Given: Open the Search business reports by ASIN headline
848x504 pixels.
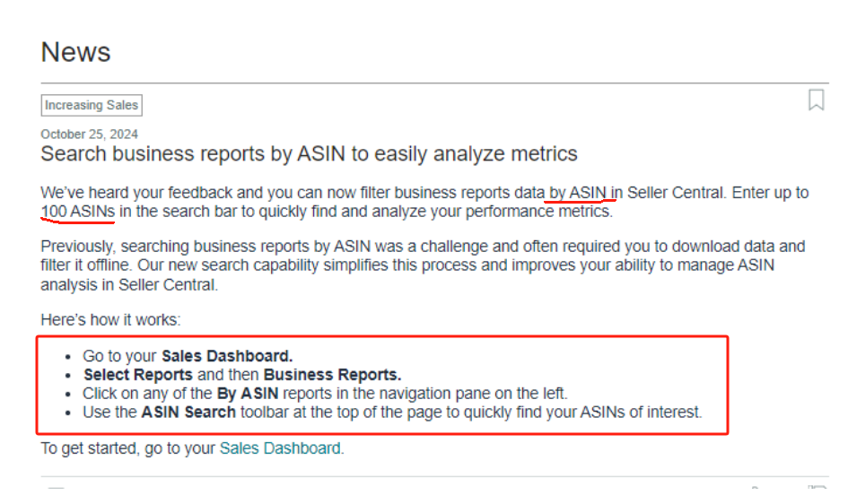Looking at the screenshot, I should pos(309,153).
